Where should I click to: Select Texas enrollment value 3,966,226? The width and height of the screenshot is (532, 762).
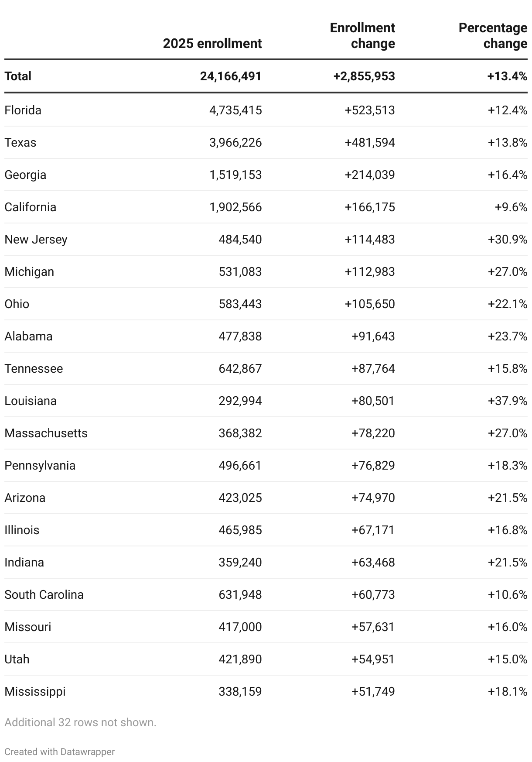tap(235, 142)
